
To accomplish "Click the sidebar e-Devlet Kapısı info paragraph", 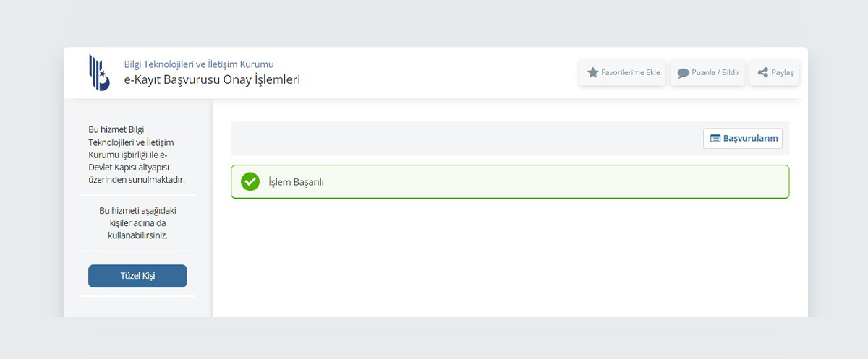I will (137, 155).
